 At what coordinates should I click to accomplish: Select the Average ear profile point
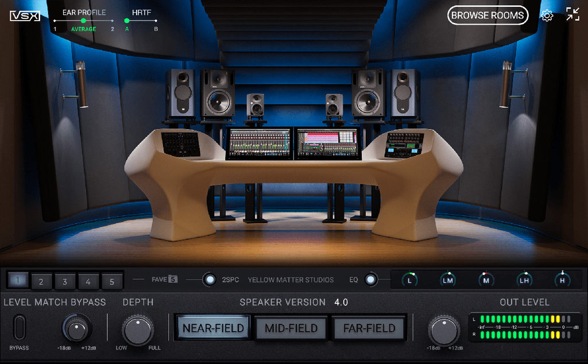pos(83,21)
